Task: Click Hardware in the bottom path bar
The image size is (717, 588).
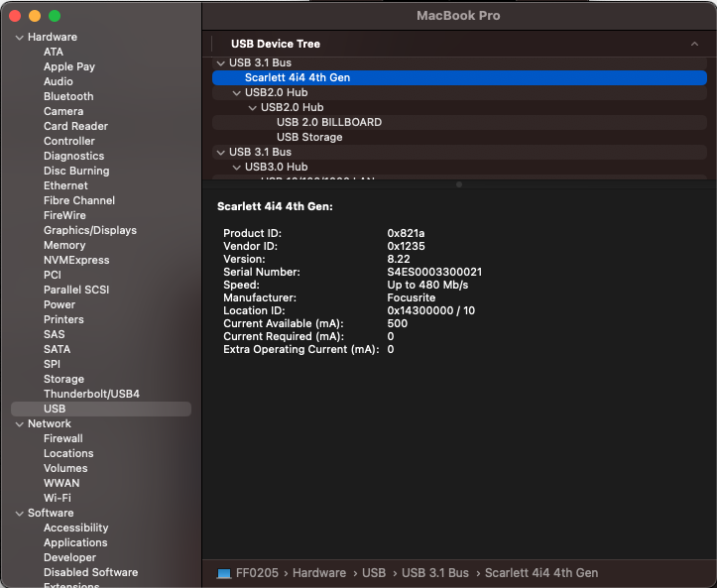Action: point(318,573)
